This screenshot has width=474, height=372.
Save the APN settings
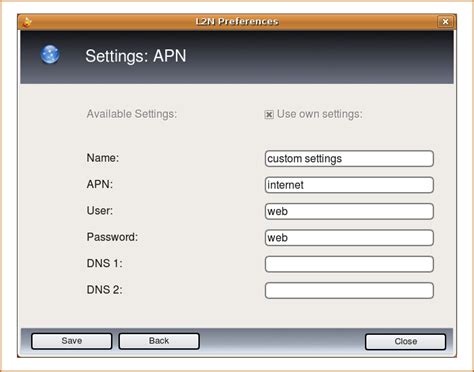72,341
